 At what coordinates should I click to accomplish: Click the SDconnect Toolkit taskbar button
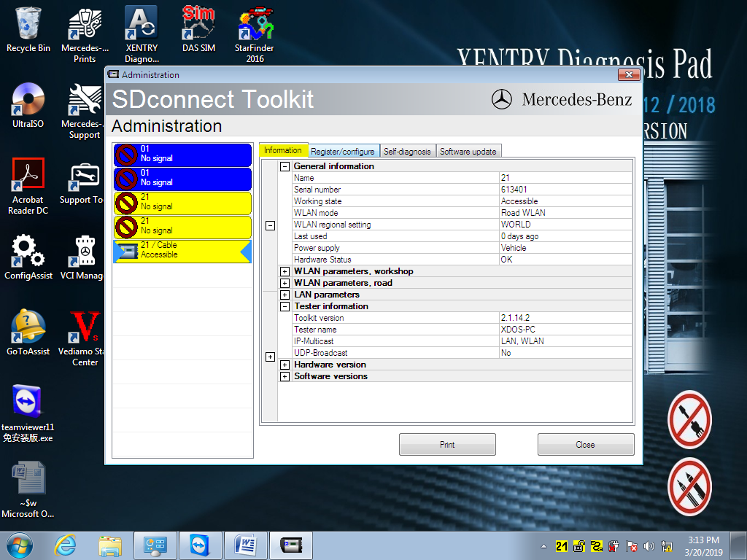(291, 545)
